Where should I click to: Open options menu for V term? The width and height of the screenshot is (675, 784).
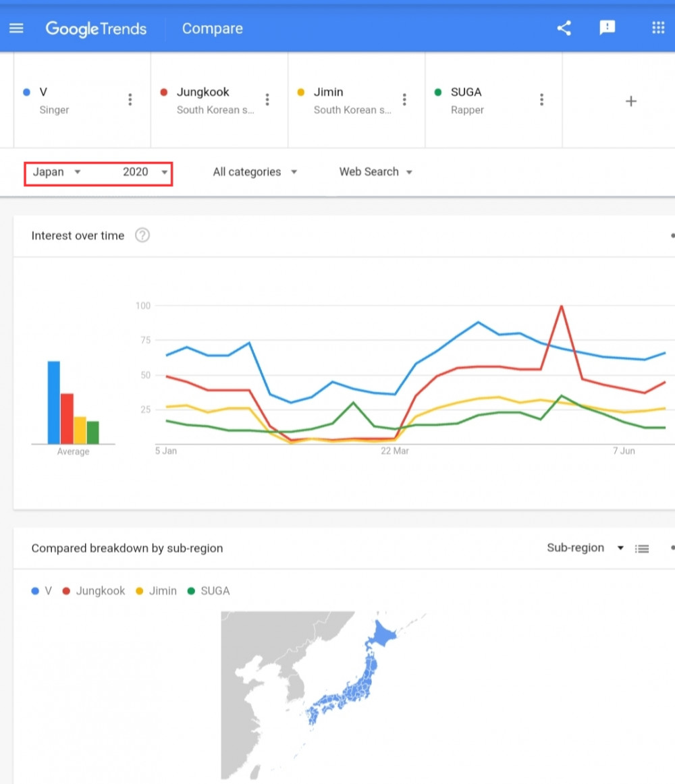click(x=130, y=99)
